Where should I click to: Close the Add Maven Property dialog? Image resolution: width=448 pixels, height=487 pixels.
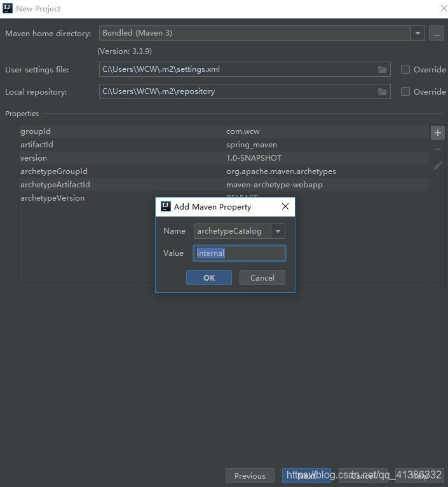[285, 206]
